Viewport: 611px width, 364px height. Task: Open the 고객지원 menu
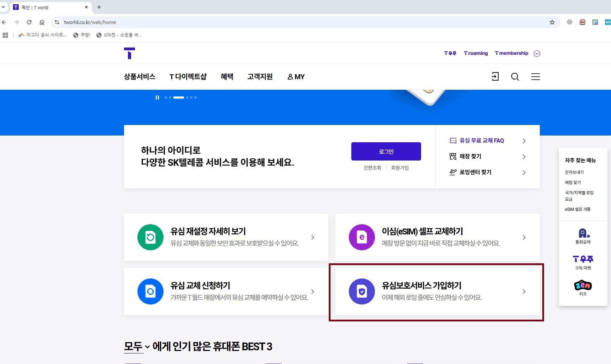click(x=260, y=76)
